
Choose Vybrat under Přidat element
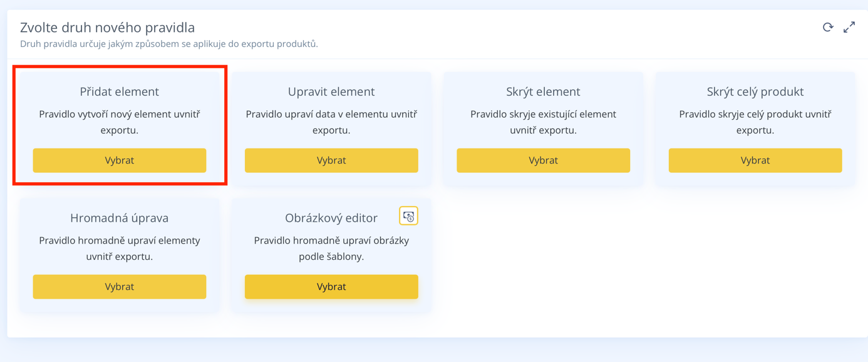(120, 160)
